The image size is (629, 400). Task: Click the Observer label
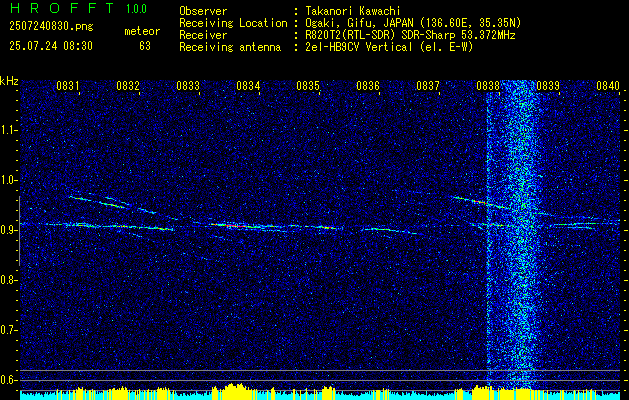tap(203, 11)
